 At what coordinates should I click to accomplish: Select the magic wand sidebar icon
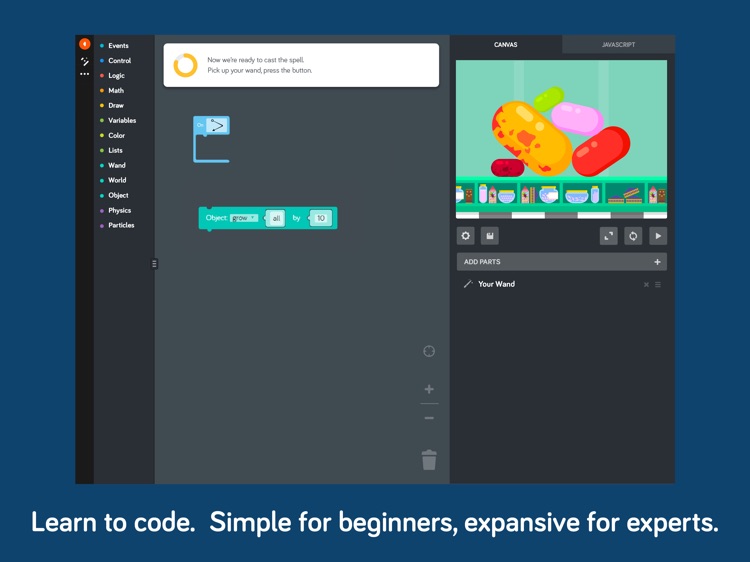[x=85, y=61]
